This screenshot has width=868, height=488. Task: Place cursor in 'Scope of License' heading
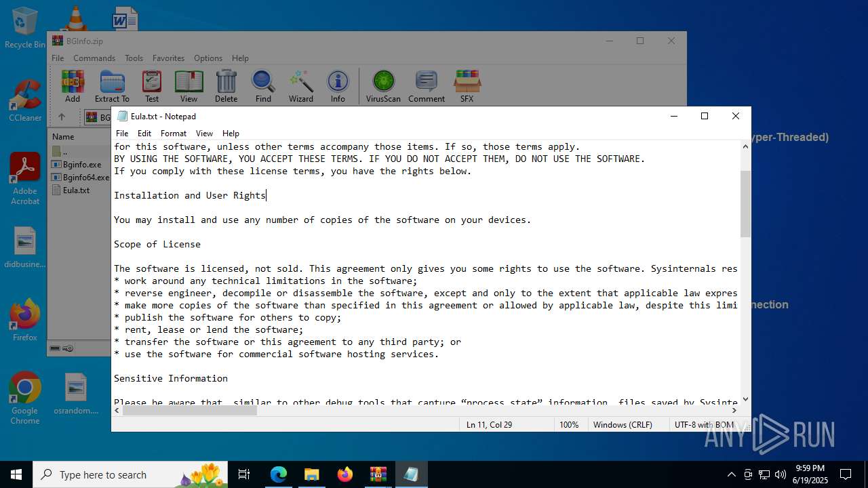157,244
